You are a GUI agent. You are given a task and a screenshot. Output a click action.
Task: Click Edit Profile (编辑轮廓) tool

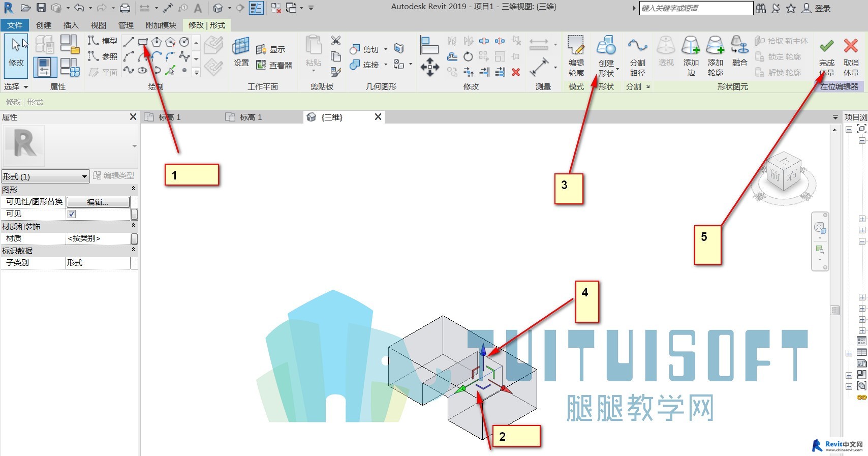pos(576,56)
